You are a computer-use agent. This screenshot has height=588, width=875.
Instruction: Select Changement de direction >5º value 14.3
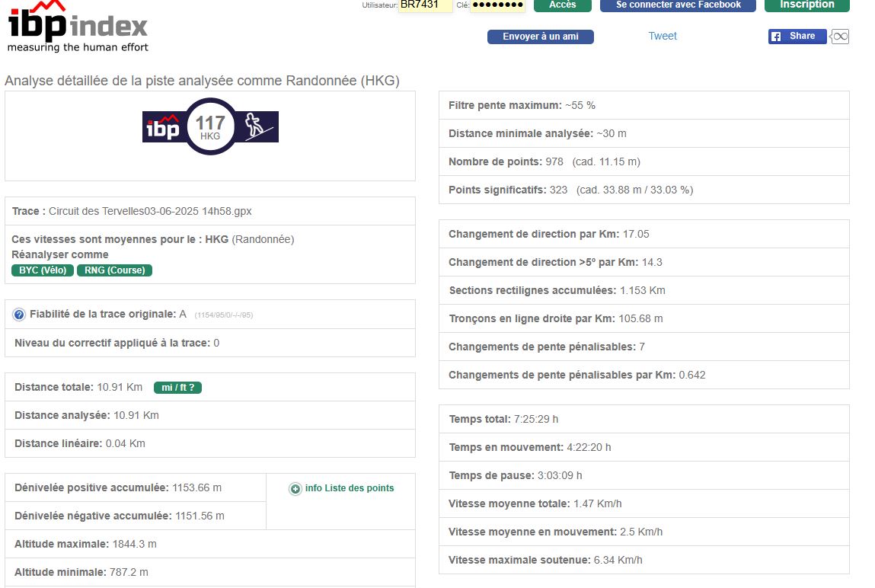point(652,262)
